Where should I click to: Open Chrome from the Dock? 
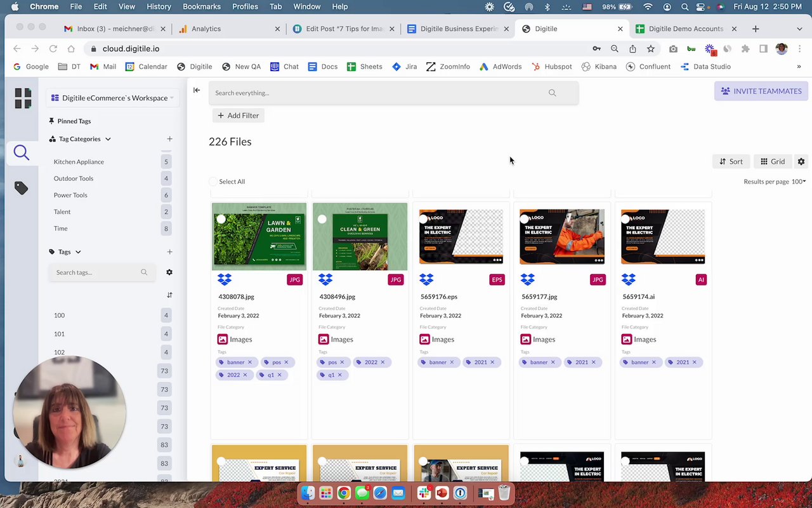click(x=343, y=493)
